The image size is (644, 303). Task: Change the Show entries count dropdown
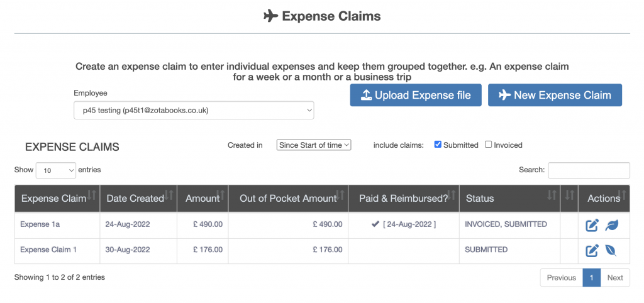click(56, 170)
